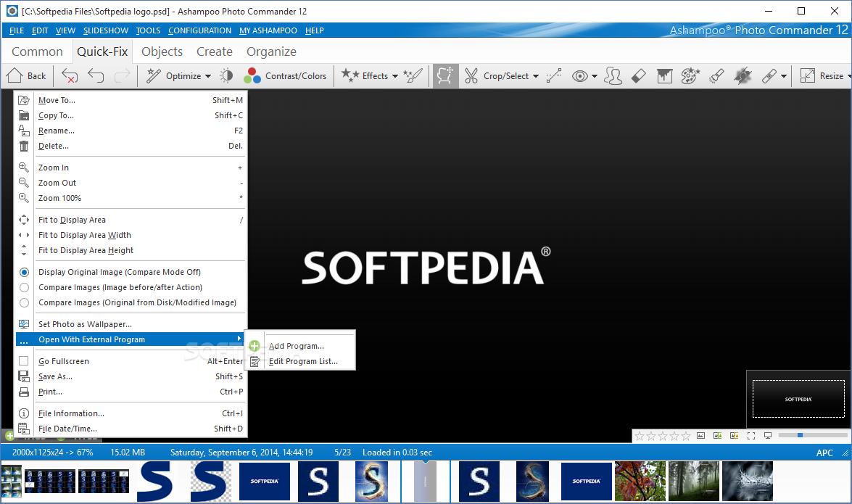
Task: Open the MY ASHAMPOO menu
Action: (268, 30)
